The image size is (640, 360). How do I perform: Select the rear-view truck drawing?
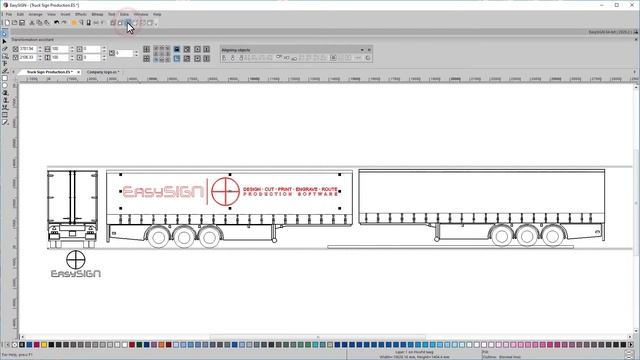pos(72,209)
